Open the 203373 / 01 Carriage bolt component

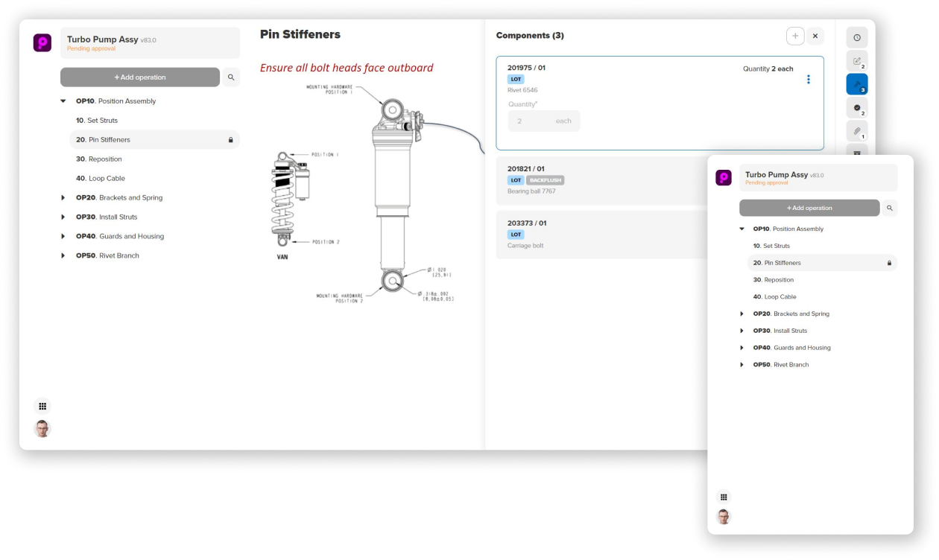[602, 235]
